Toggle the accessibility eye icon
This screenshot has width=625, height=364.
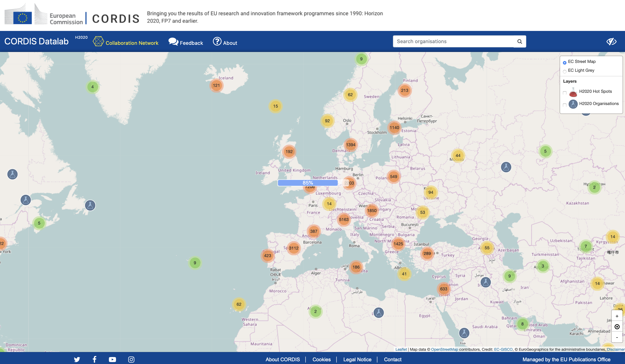(611, 42)
